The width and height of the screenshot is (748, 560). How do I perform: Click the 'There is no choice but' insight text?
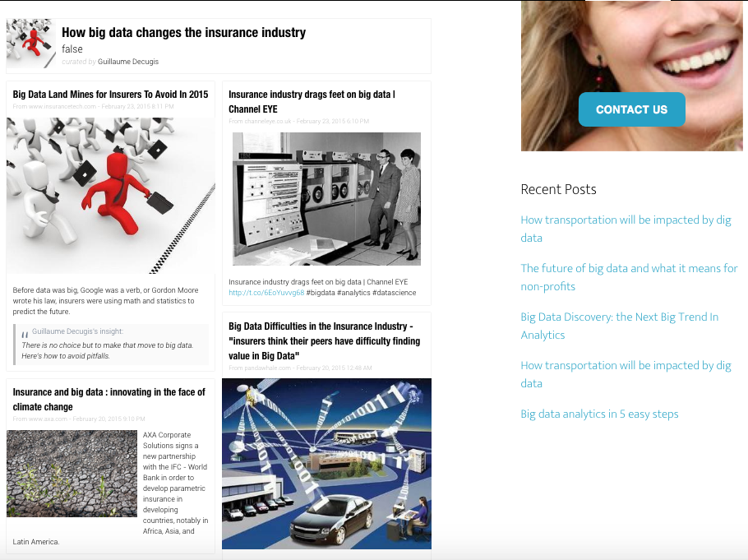[x=108, y=350]
